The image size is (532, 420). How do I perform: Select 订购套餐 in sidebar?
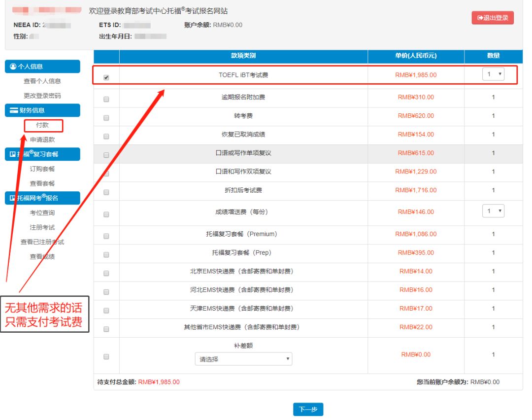tap(42, 169)
